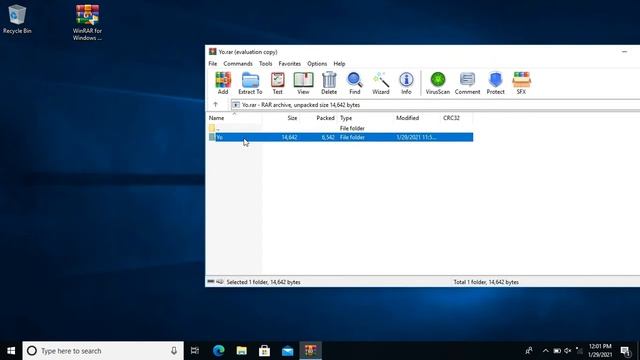This screenshot has height=360, width=640.
Task: Open the Windows Start menu
Action: coord(11,351)
